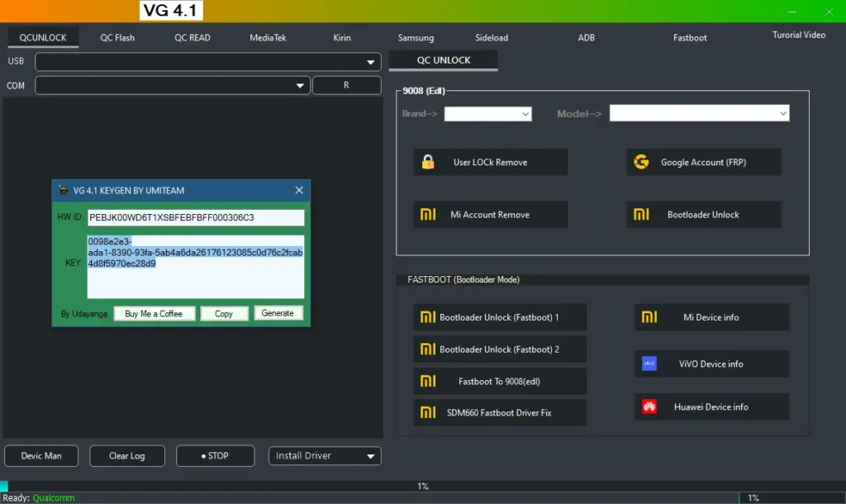Click the Clear Log button
Image resolution: width=846 pixels, height=504 pixels.
click(x=126, y=456)
